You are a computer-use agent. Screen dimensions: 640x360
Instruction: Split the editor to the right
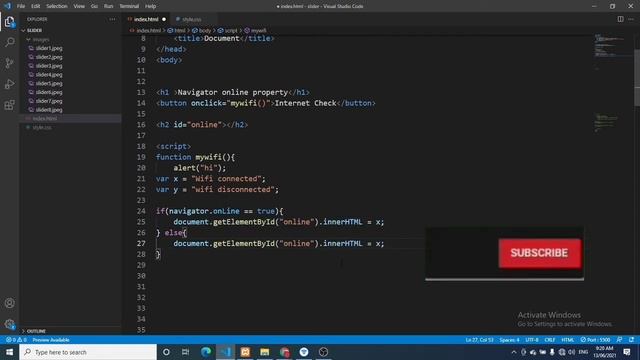pyautogui.click(x=620, y=19)
